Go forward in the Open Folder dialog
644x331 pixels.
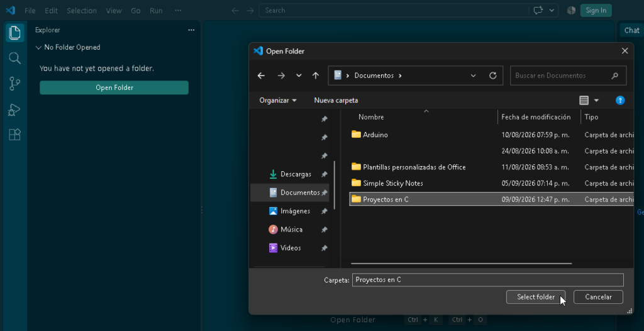(281, 76)
